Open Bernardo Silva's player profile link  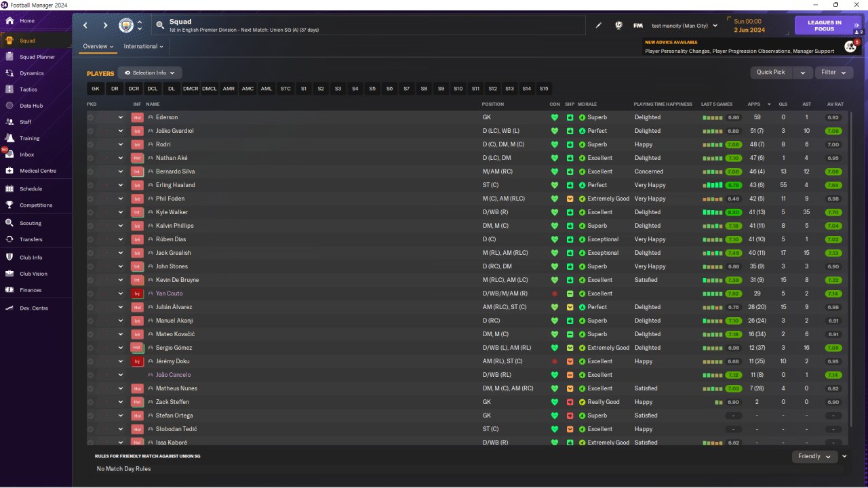(x=176, y=171)
